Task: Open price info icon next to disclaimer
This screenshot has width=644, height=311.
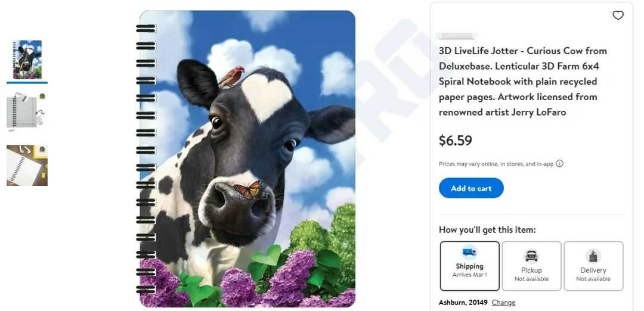Action: [559, 163]
